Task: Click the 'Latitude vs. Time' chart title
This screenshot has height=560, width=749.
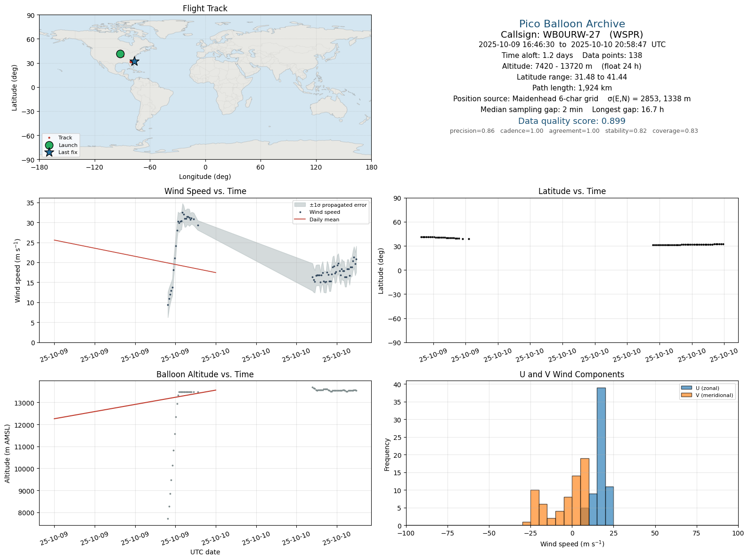Action: coord(572,191)
